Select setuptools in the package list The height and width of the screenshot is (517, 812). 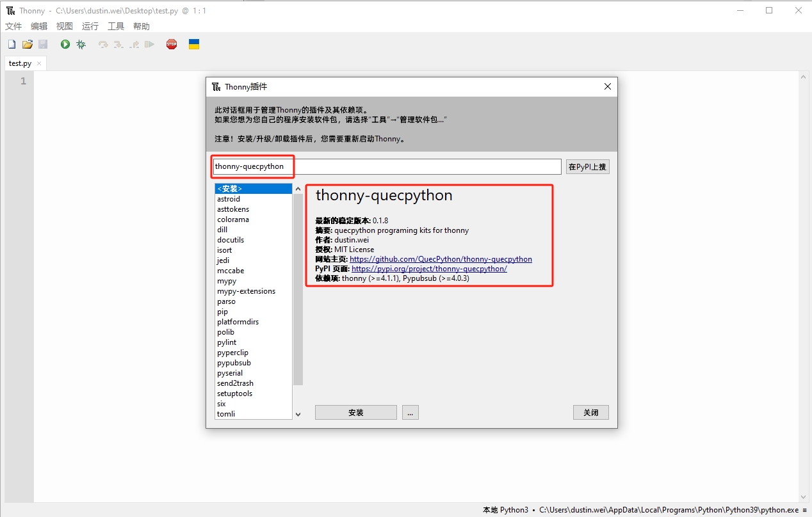(x=254, y=394)
